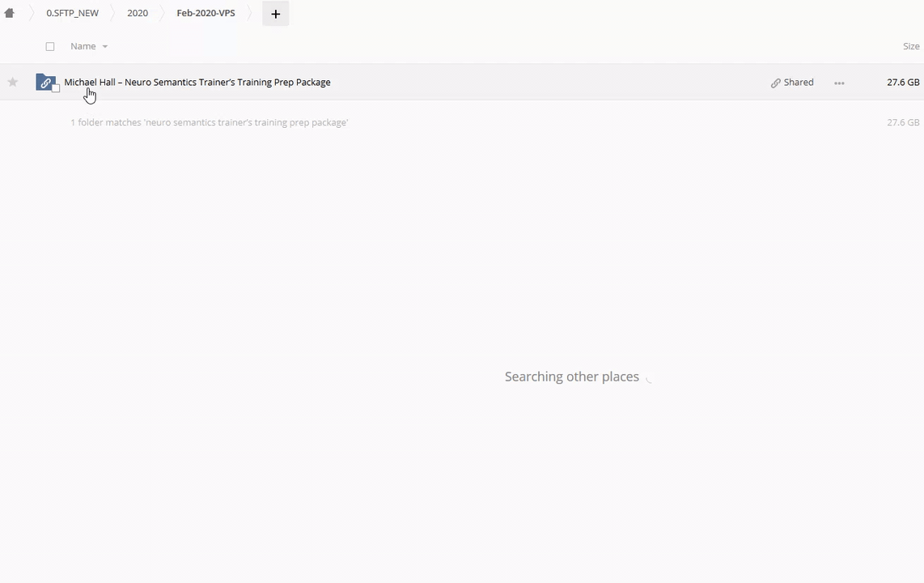
Task: Click the '1 folder matches' summary text
Action: 209,122
